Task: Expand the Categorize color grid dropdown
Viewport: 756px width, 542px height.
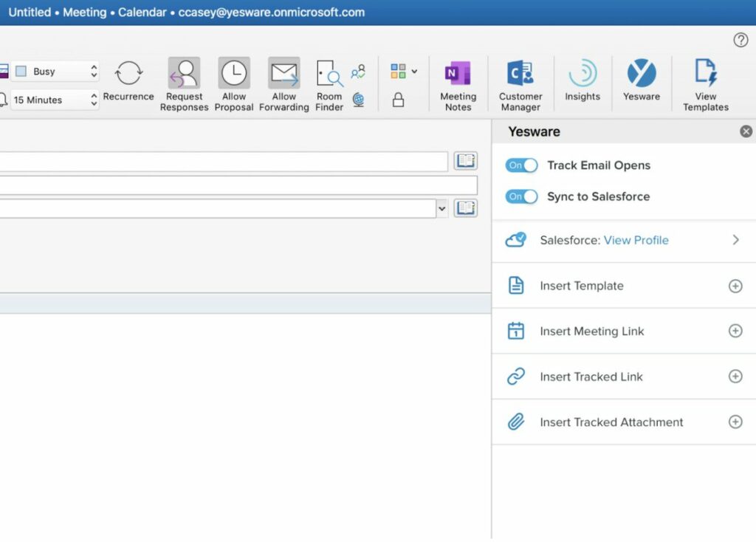Action: pyautogui.click(x=404, y=72)
